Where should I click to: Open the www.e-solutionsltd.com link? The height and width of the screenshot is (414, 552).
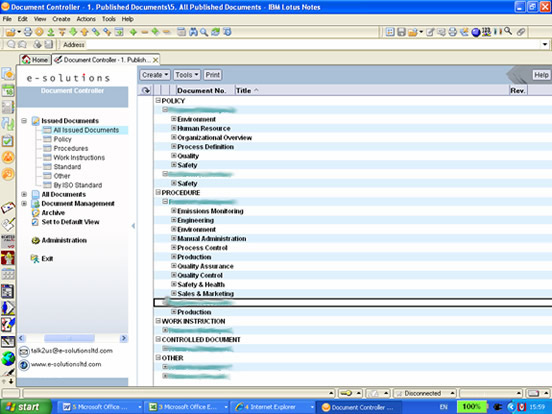pos(66,364)
